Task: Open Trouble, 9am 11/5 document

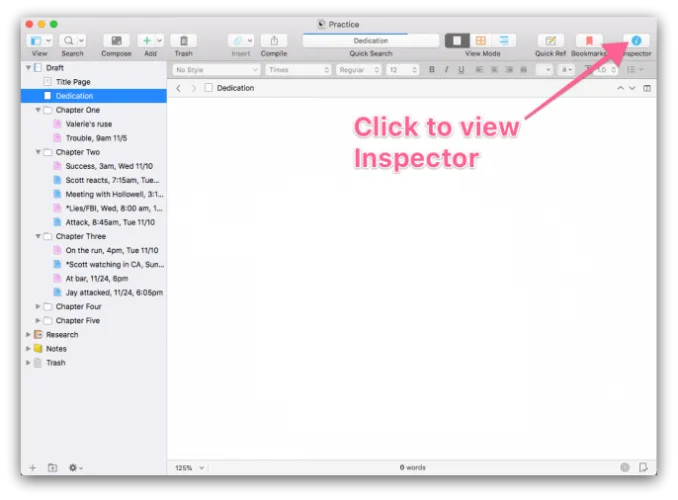Action: click(x=94, y=138)
